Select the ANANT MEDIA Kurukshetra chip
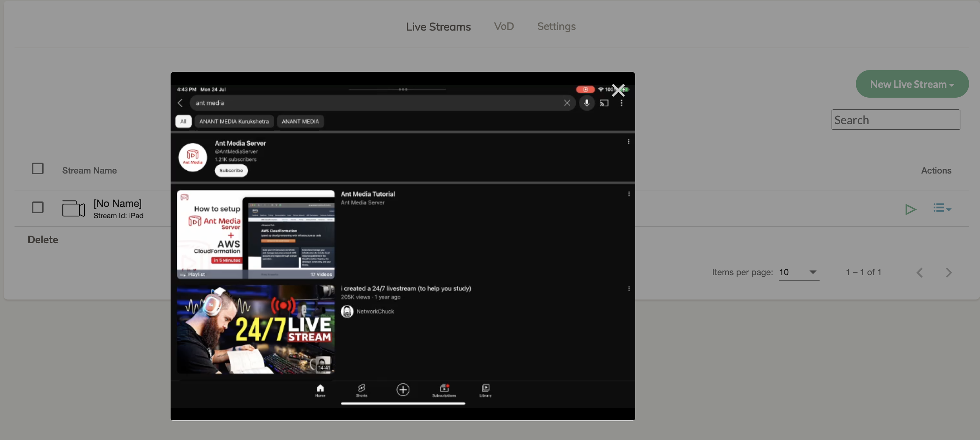The width and height of the screenshot is (980, 440). pyautogui.click(x=234, y=121)
